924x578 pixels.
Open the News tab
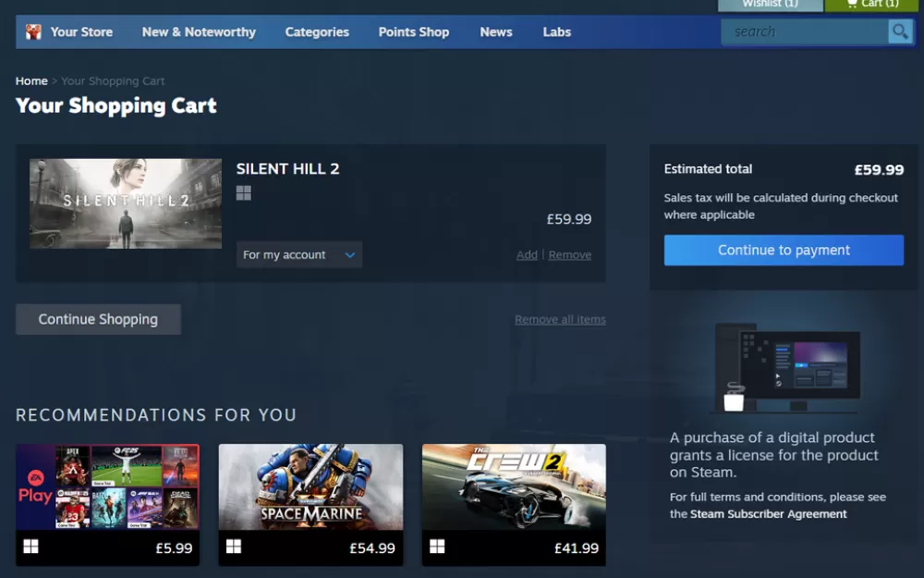(495, 31)
